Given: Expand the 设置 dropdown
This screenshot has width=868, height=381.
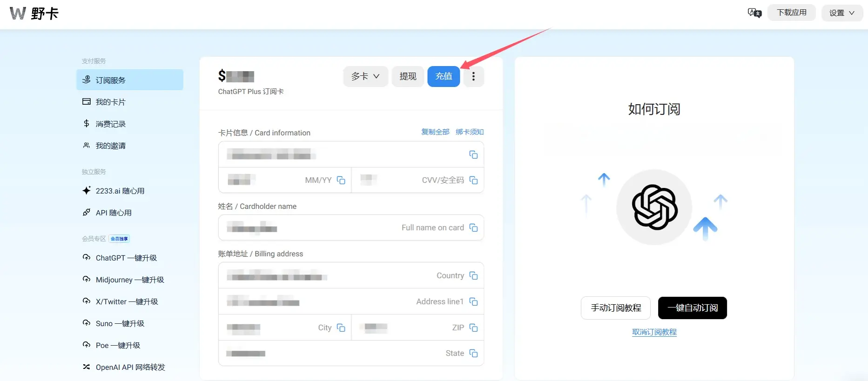Looking at the screenshot, I should (842, 13).
